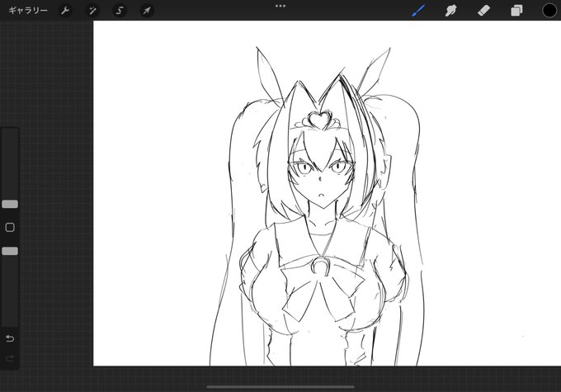Open the Layers panel

pos(516,11)
